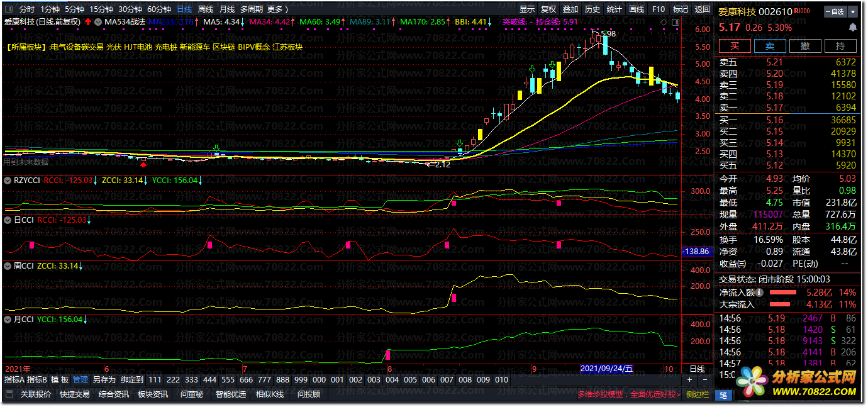
Task: Open the 快捷交易 tab
Action: [75, 394]
